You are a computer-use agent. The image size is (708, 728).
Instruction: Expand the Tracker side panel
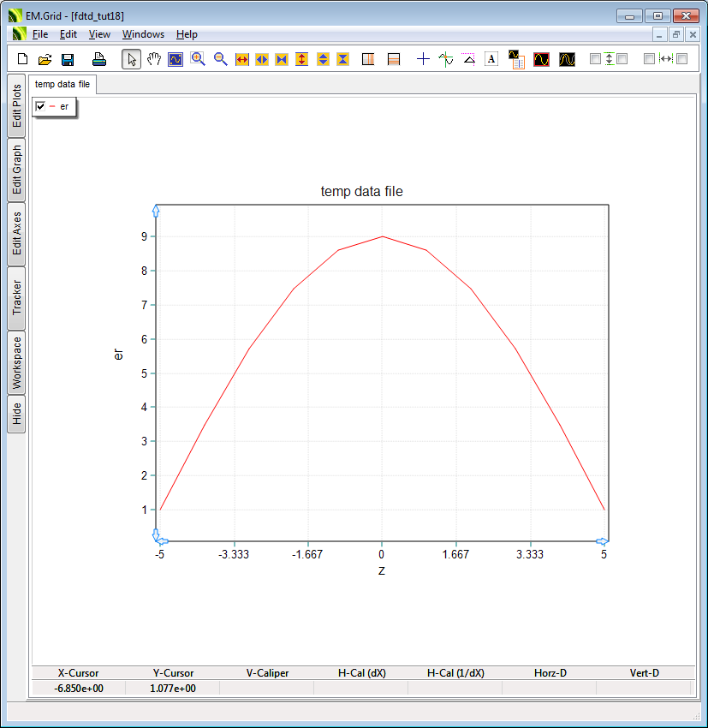point(16,298)
